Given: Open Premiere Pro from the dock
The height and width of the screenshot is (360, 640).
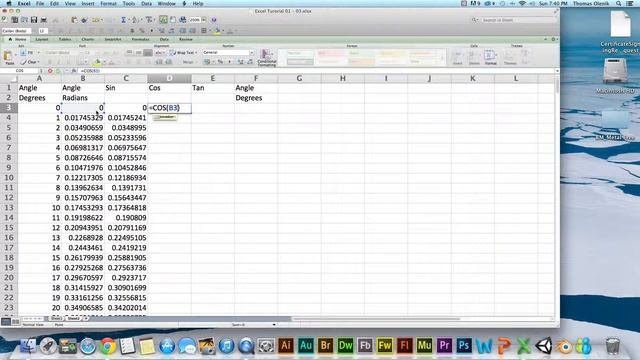Looking at the screenshot, I should [444, 346].
